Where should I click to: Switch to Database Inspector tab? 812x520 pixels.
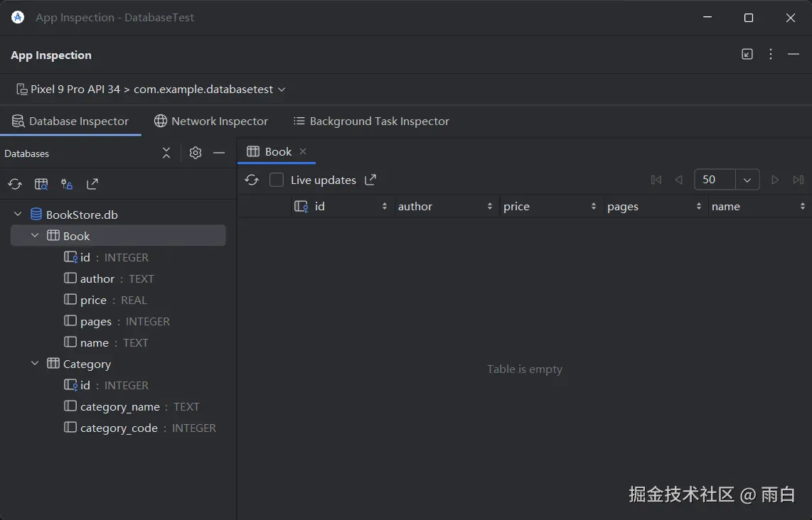pos(70,121)
